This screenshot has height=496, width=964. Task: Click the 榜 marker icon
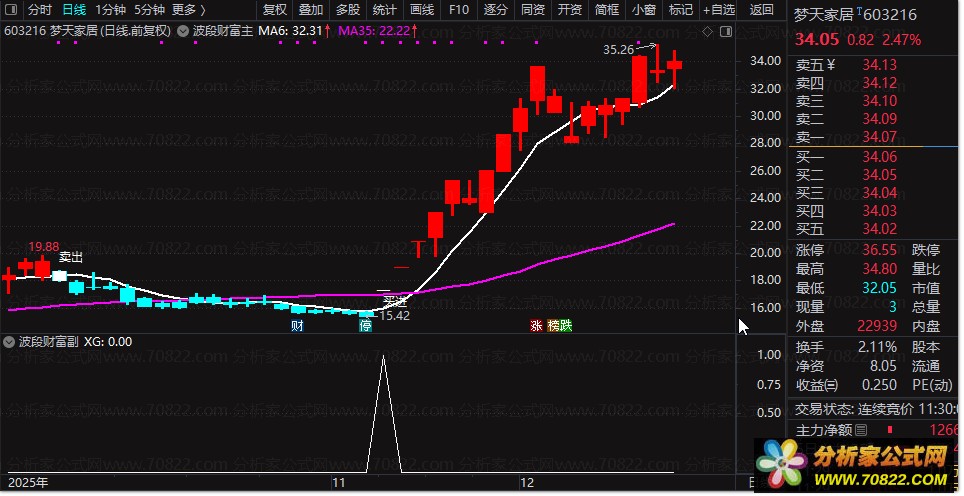coord(553,325)
